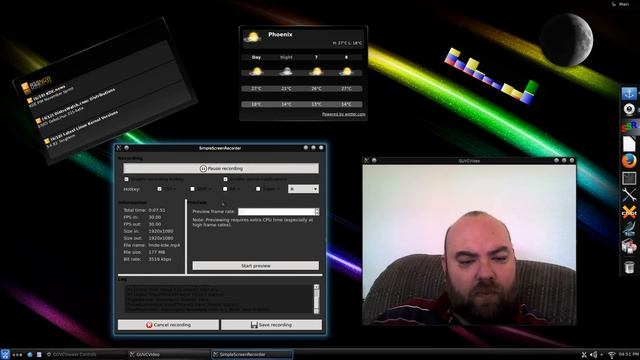The height and width of the screenshot is (360, 640).
Task: Click the Wi-Fi network tray icon
Action: coord(611,355)
